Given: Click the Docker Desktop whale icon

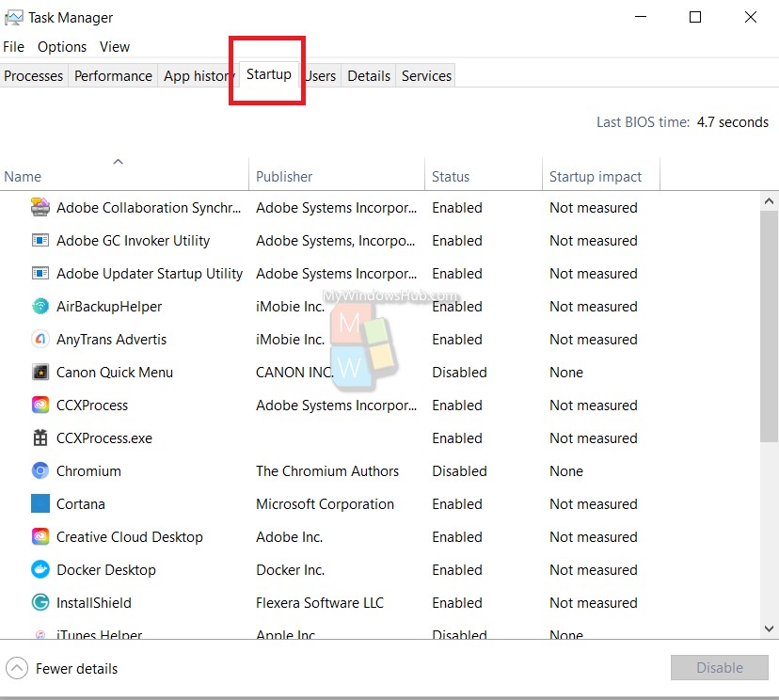Looking at the screenshot, I should click(40, 569).
